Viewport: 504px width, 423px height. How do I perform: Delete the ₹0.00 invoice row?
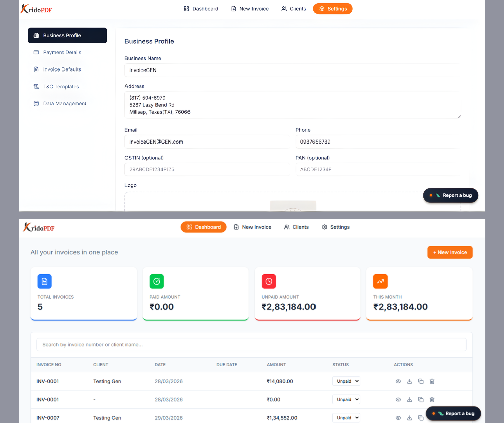tap(432, 400)
